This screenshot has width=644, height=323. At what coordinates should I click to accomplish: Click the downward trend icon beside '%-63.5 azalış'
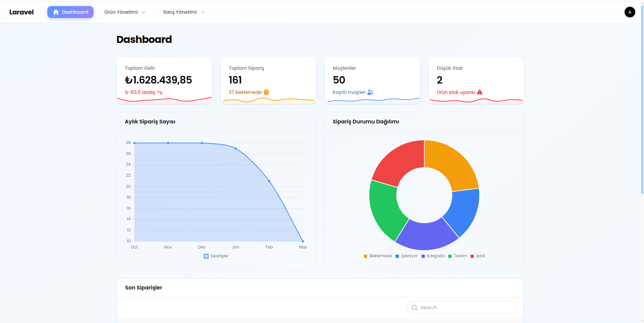click(160, 92)
